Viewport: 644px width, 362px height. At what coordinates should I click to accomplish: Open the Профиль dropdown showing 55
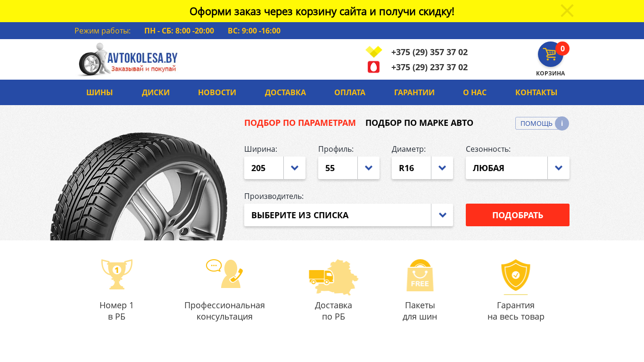[x=349, y=168]
